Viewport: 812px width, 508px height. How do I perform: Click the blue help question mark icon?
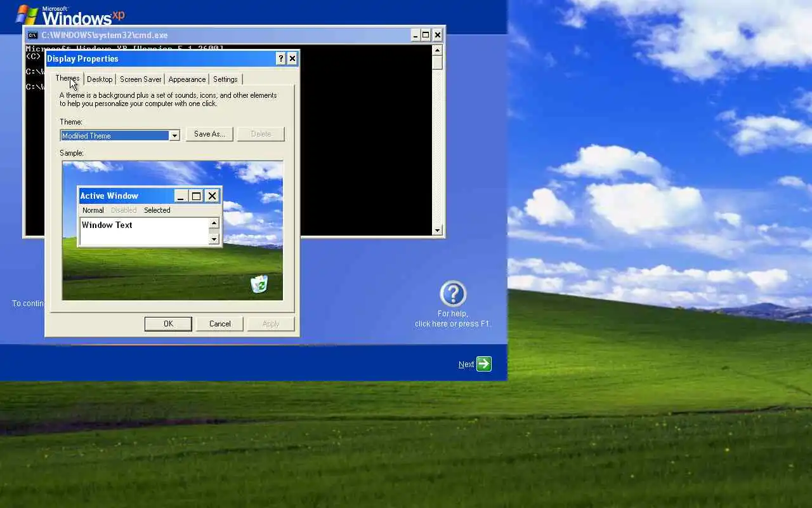coord(453,294)
